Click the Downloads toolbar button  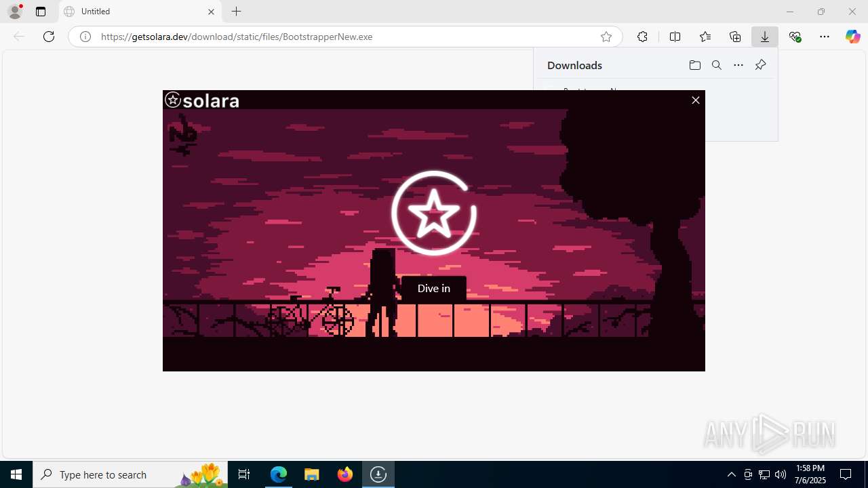pyautogui.click(x=765, y=37)
